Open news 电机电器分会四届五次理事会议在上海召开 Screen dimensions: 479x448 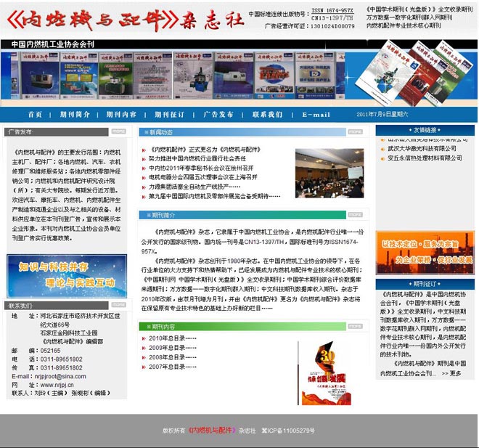[x=203, y=177]
